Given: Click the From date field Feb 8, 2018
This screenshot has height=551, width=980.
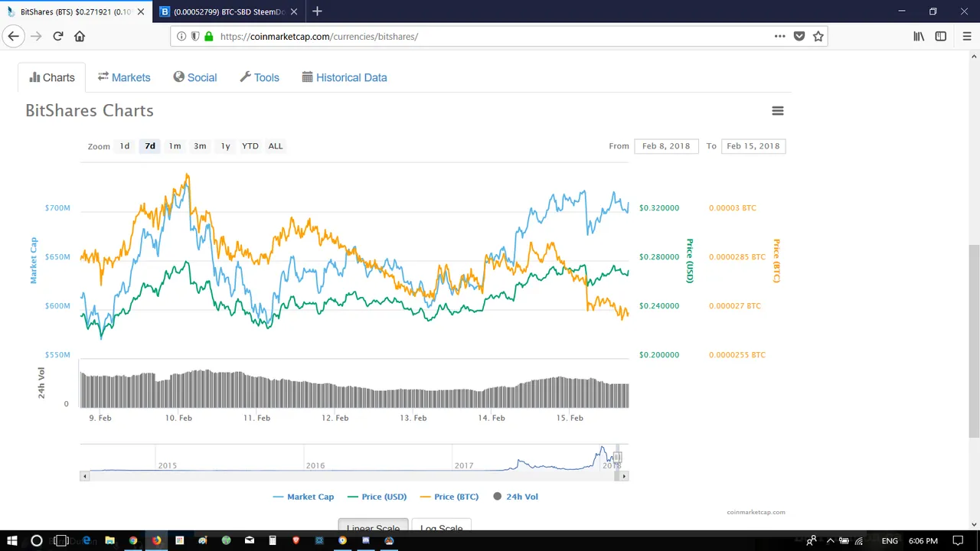Looking at the screenshot, I should tap(666, 146).
